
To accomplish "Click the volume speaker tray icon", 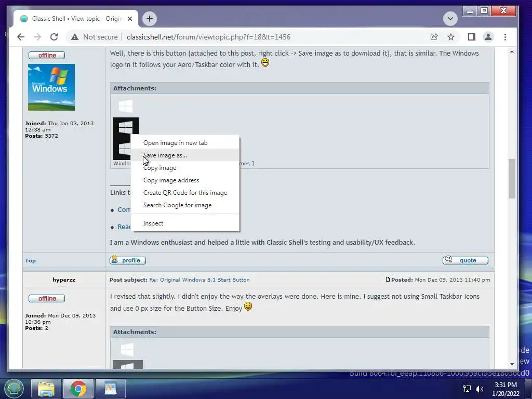I will coord(480,389).
